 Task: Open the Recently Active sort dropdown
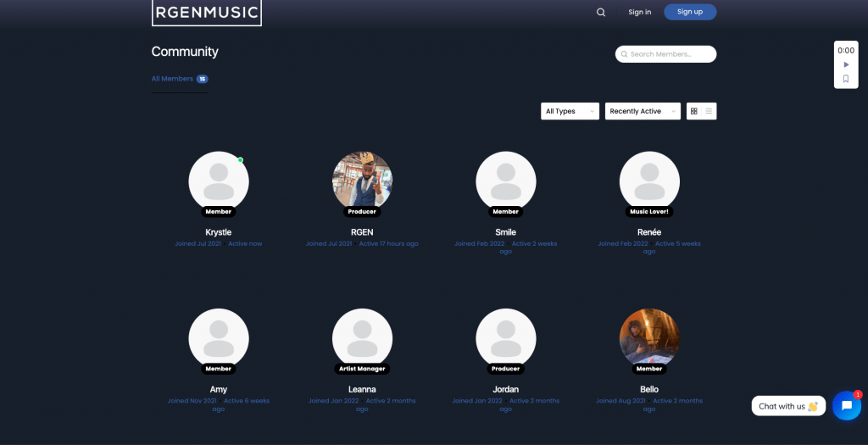tap(643, 111)
